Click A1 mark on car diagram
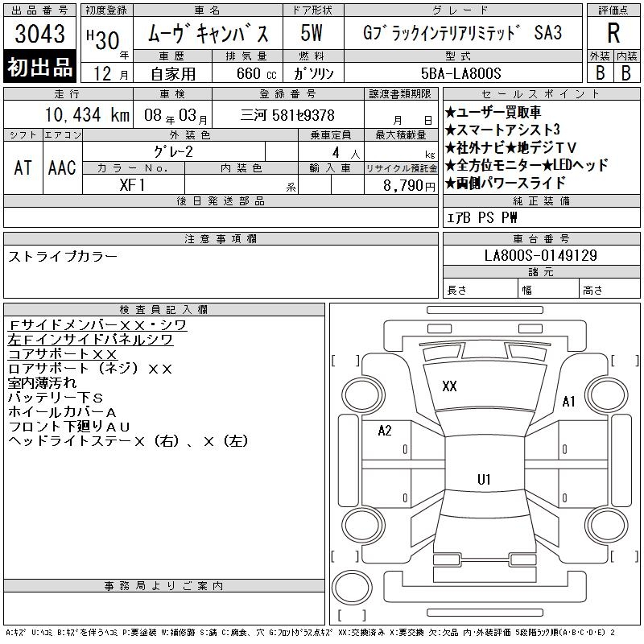This screenshot has height=644, width=644. click(x=569, y=401)
